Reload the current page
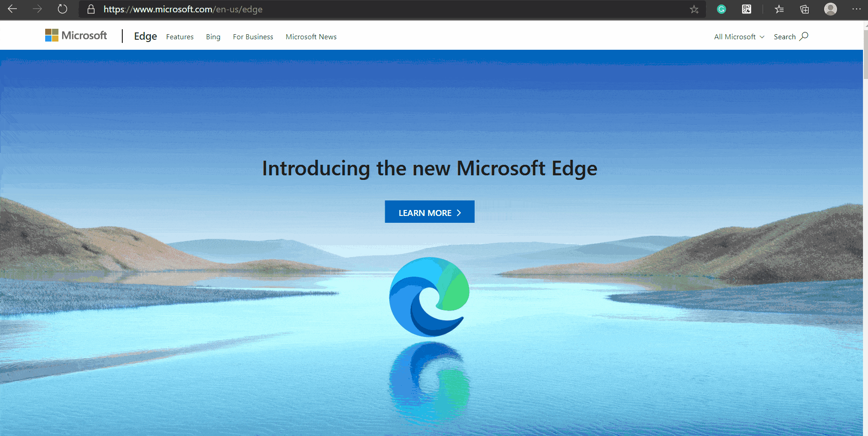Screen dimensions: 868x436 click(x=62, y=9)
